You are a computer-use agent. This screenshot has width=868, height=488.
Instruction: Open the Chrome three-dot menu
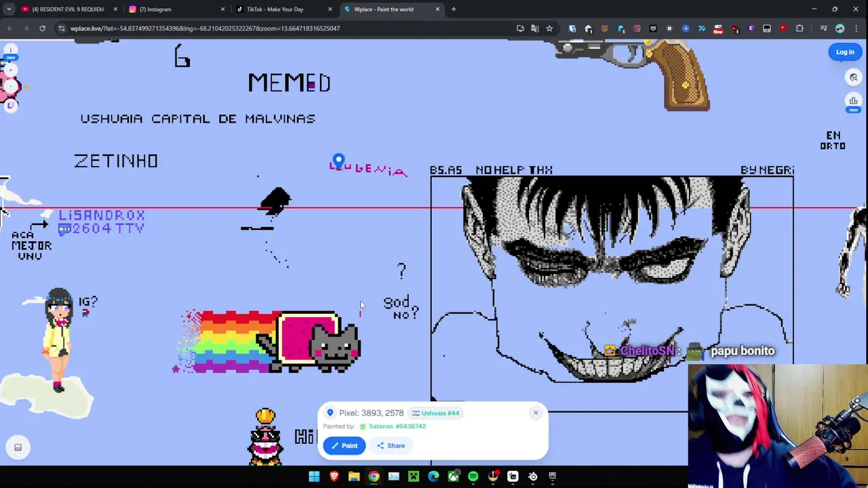pyautogui.click(x=856, y=28)
